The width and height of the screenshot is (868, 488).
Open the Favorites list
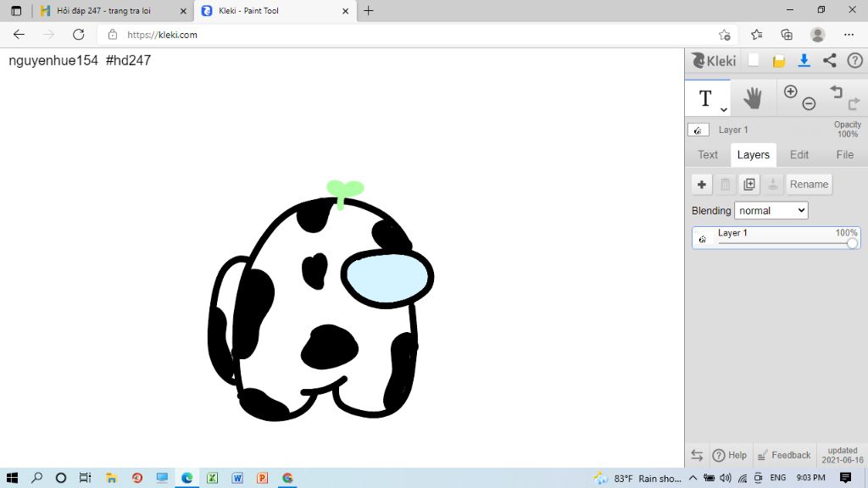pyautogui.click(x=757, y=35)
